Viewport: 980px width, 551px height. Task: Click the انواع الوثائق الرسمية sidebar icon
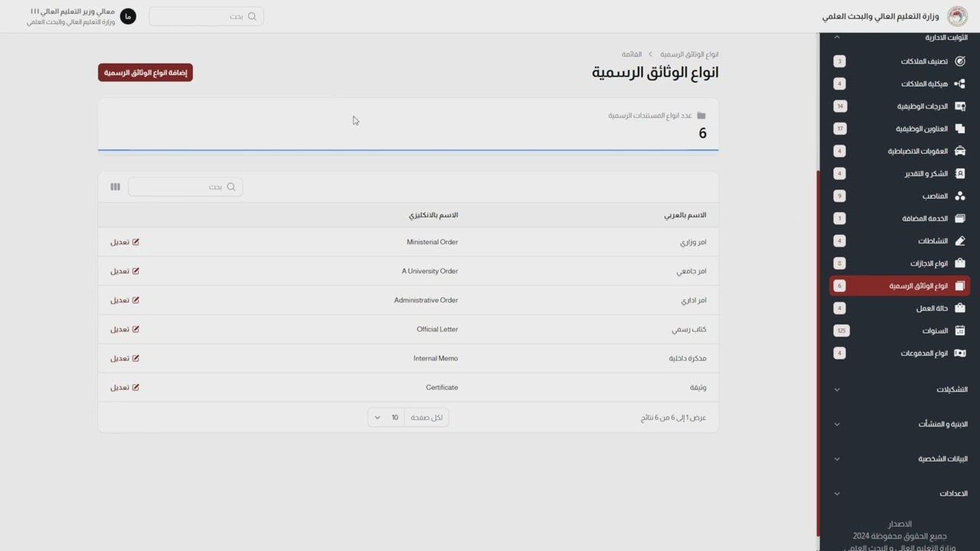pos(960,285)
